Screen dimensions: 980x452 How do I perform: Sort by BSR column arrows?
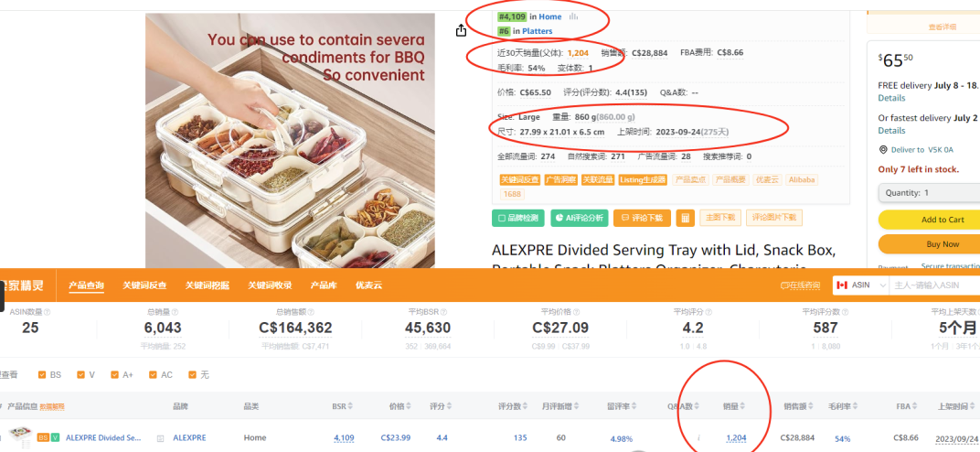tap(351, 406)
